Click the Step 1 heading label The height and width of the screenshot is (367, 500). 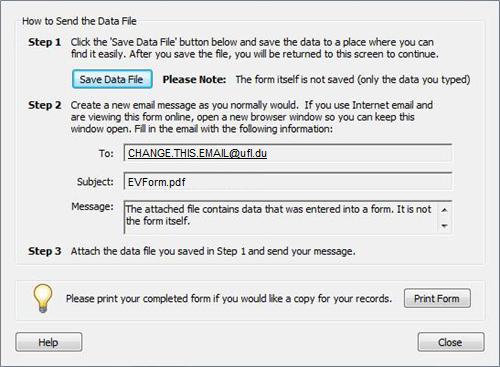[45, 42]
